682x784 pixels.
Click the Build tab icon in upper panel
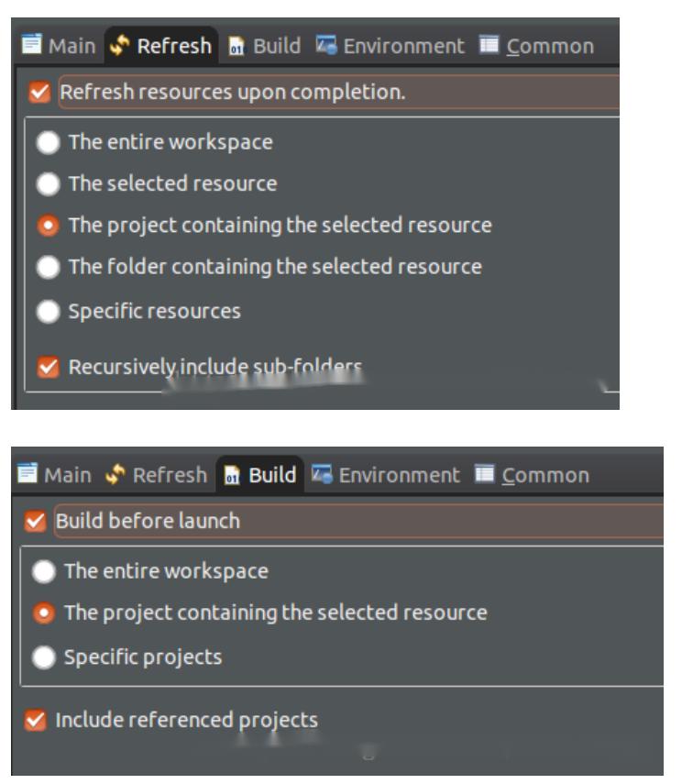tap(236, 45)
